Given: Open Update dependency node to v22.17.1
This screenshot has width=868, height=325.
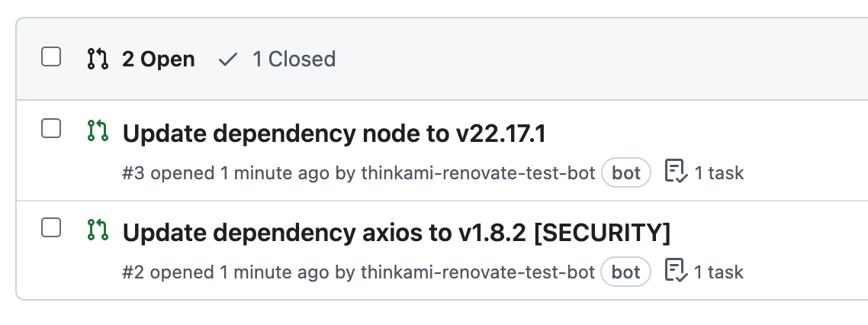Looking at the screenshot, I should pos(334,134).
